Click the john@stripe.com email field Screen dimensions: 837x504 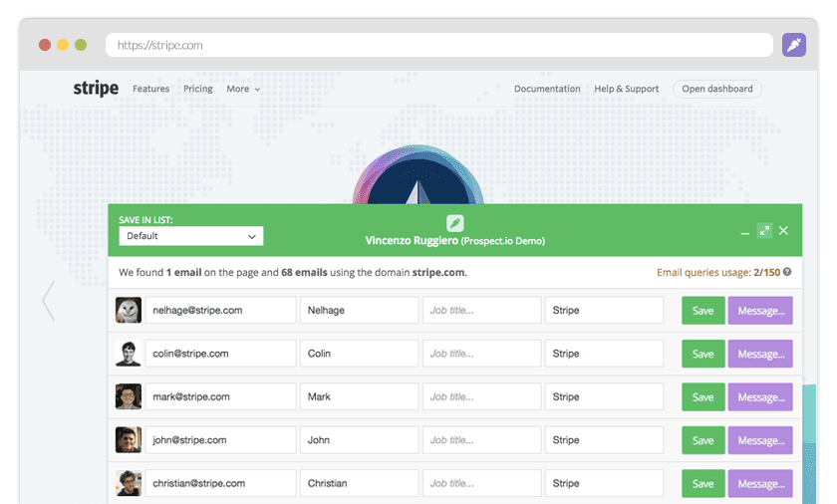tap(220, 440)
